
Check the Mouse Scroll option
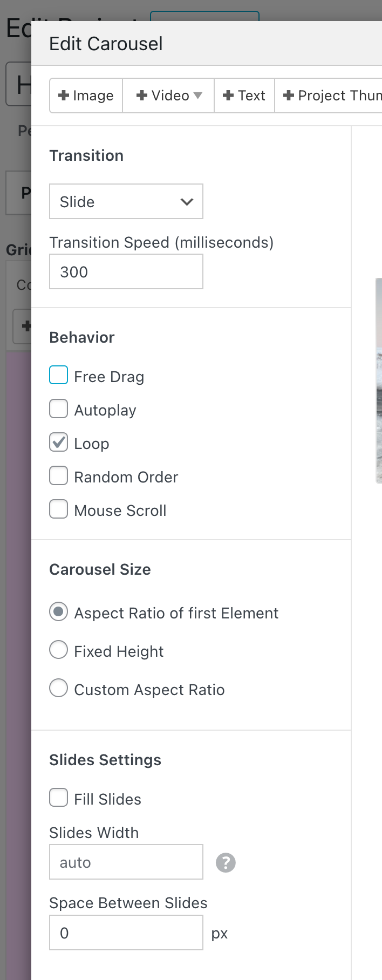coord(58,509)
